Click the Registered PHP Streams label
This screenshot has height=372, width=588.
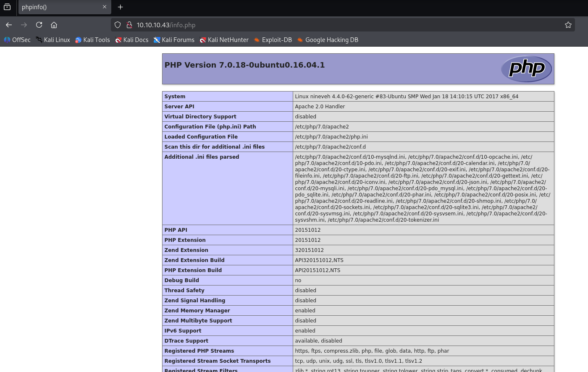(x=199, y=351)
